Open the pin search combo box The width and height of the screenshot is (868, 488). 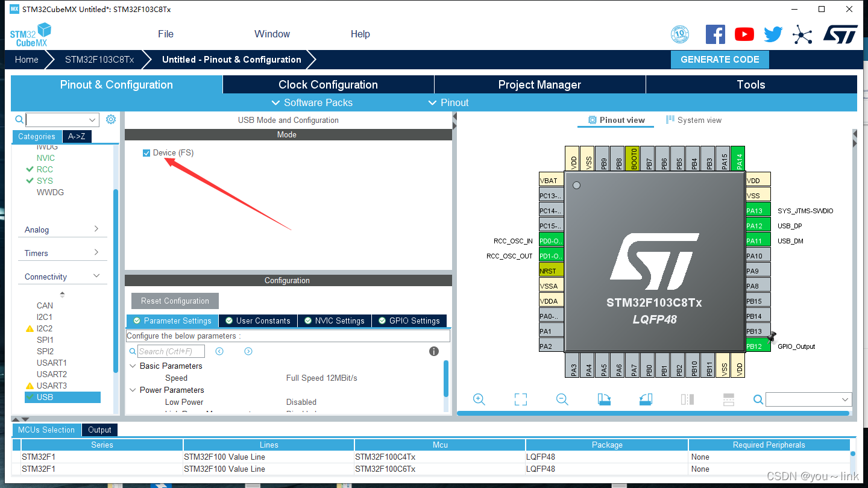pyautogui.click(x=808, y=399)
